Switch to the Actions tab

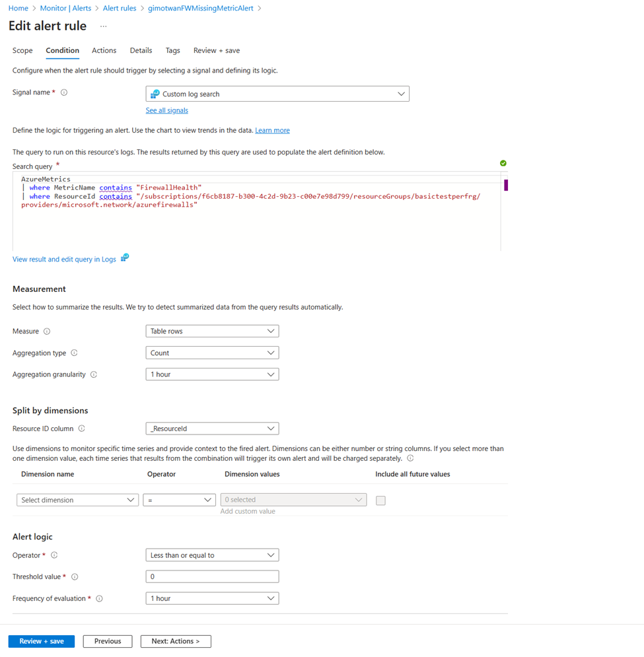coord(104,50)
